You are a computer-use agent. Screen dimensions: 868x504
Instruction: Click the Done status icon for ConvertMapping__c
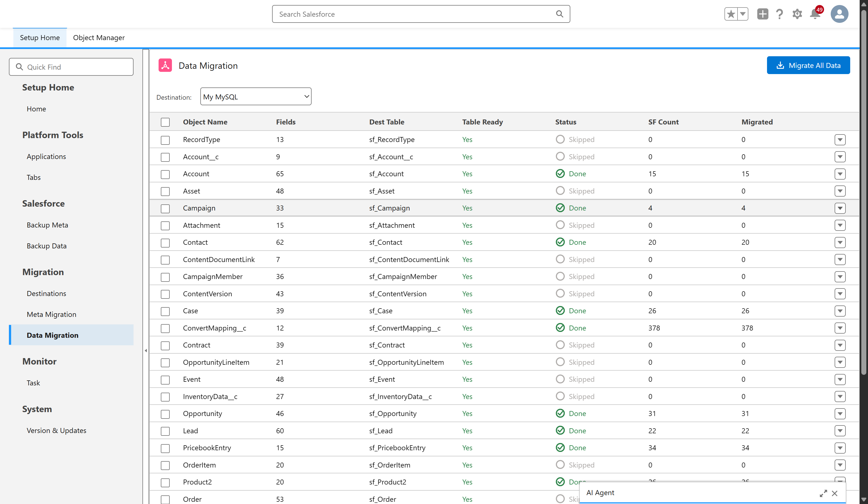(560, 327)
